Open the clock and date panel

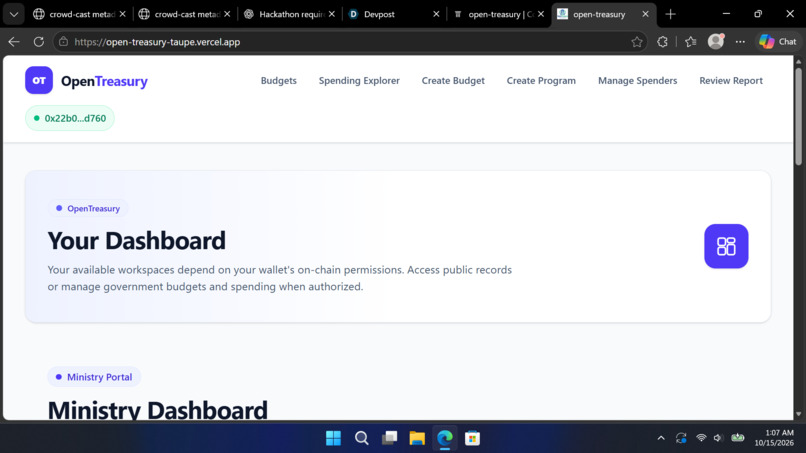tap(774, 438)
